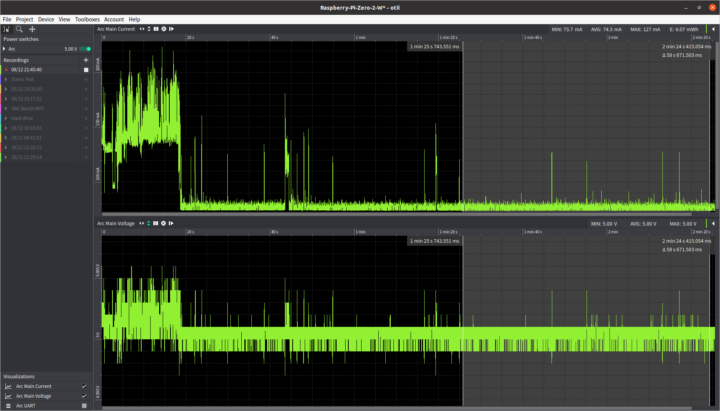Fit Arc Main Voltage horizontally

[141, 224]
